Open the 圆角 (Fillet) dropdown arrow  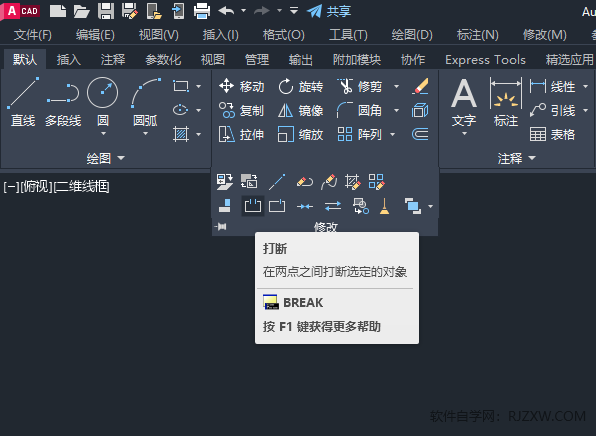coord(396,110)
